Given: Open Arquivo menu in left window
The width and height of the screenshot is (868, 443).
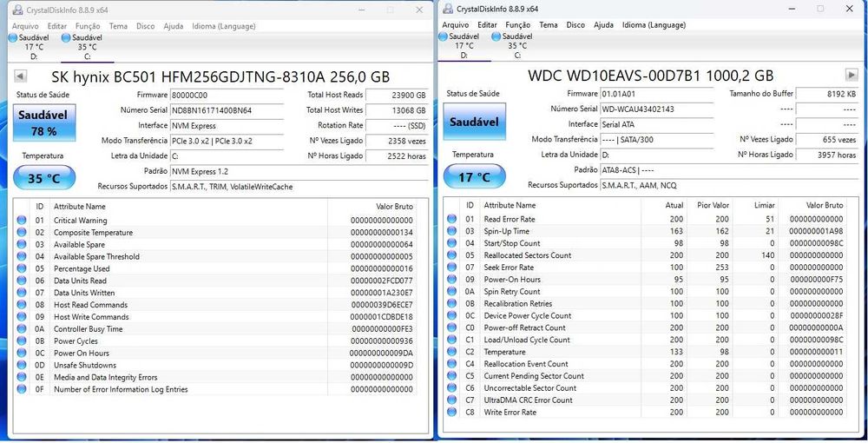Looking at the screenshot, I should (25, 26).
